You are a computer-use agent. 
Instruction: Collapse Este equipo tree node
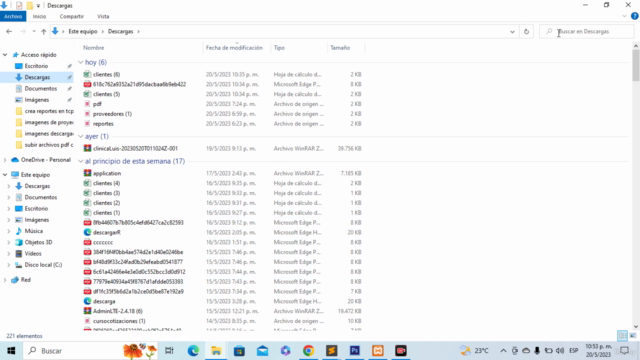click(x=5, y=175)
